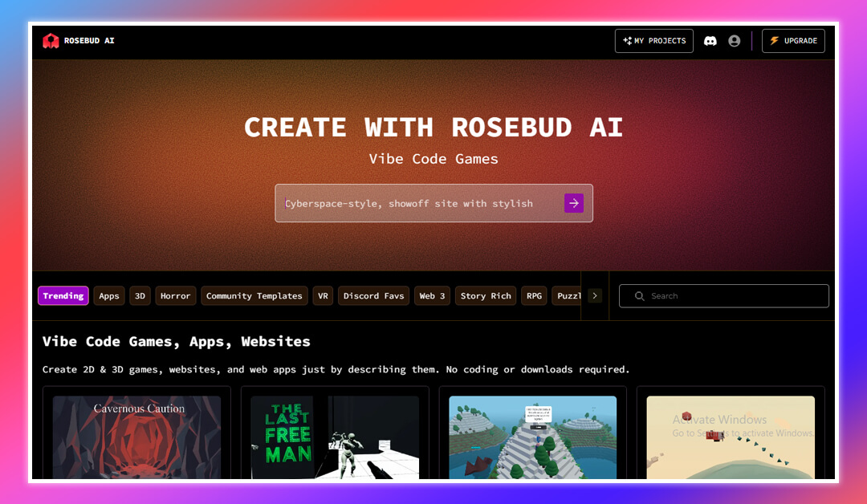Open the Discord icon link
The width and height of the screenshot is (867, 504).
point(710,41)
